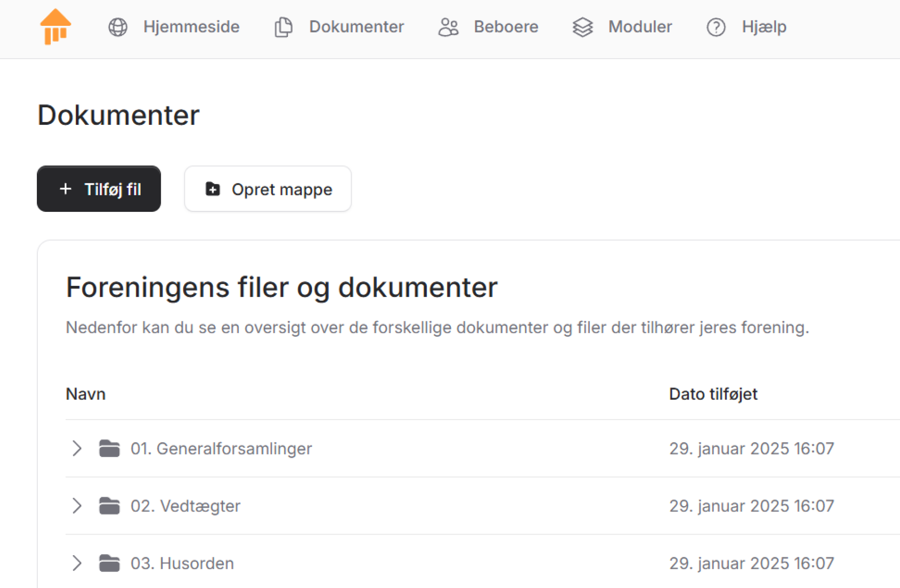900x588 pixels.
Task: Click the description starting with Nedenfor kan du
Action: pyautogui.click(x=437, y=327)
